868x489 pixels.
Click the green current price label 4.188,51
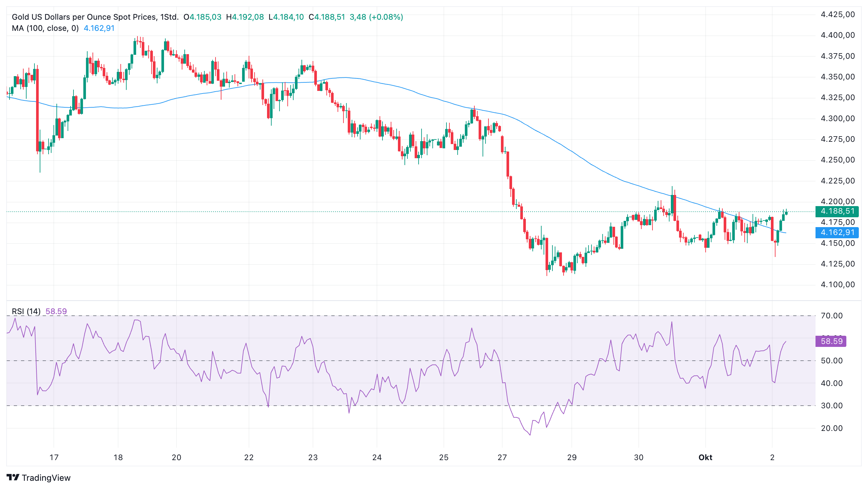(x=837, y=211)
